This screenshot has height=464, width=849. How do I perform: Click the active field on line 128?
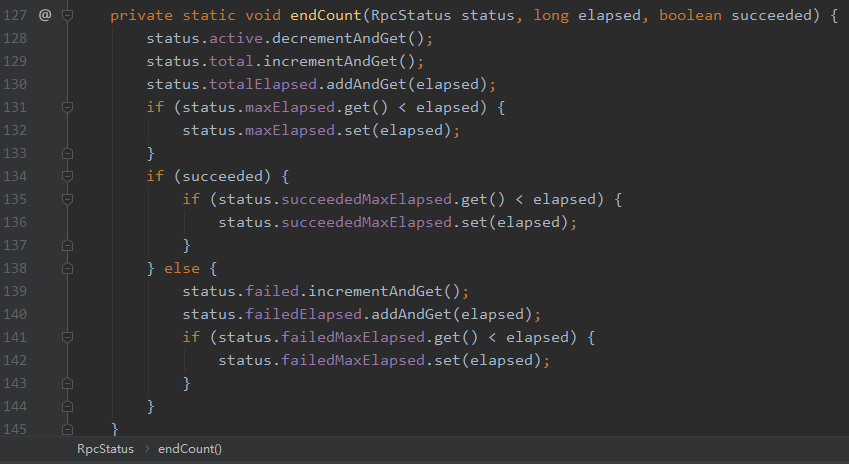[x=236, y=38]
